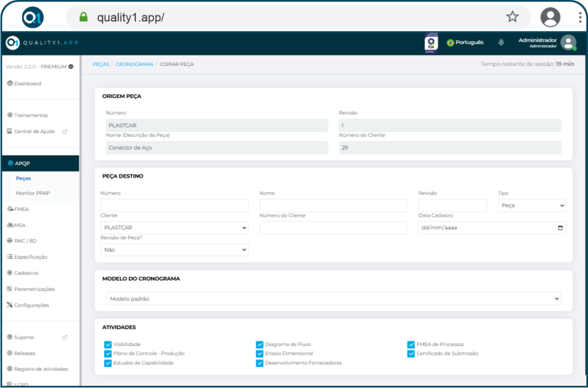Open Dashboard from the sidebar
This screenshot has height=388, width=588.
[28, 84]
